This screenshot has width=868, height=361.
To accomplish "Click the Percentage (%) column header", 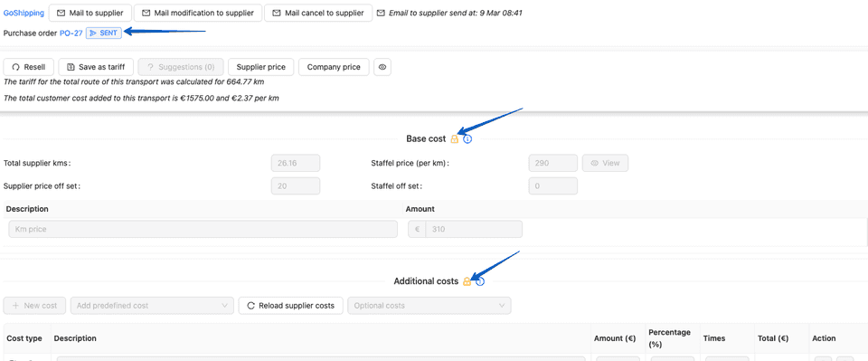I will coord(670,338).
